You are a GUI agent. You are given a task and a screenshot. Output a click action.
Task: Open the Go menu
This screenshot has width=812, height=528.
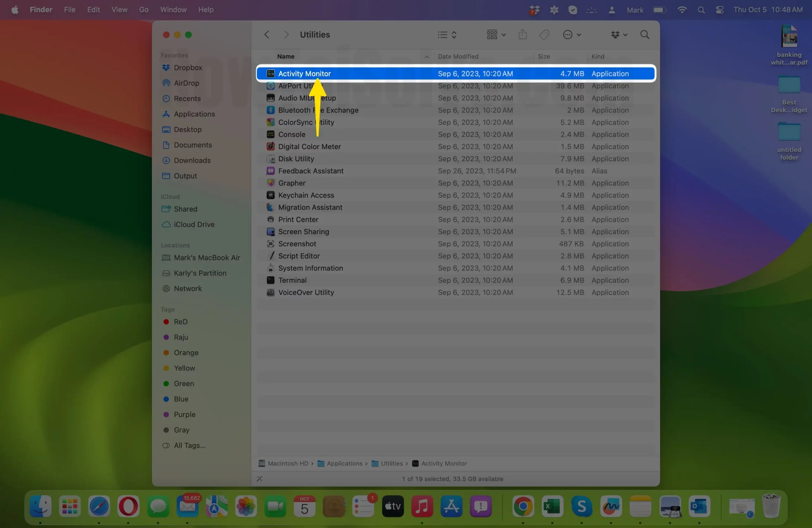click(x=144, y=10)
